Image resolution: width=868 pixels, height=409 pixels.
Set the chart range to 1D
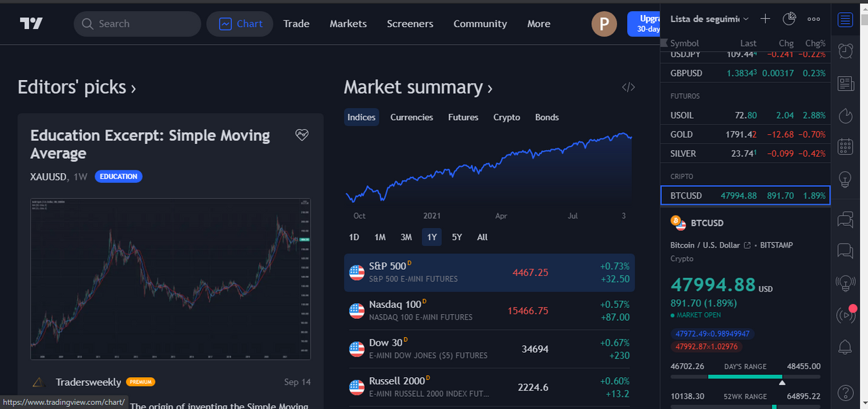[354, 237]
